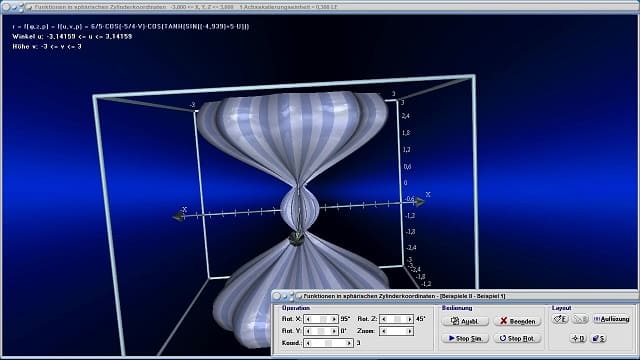Click the E layout icon button

click(560, 319)
